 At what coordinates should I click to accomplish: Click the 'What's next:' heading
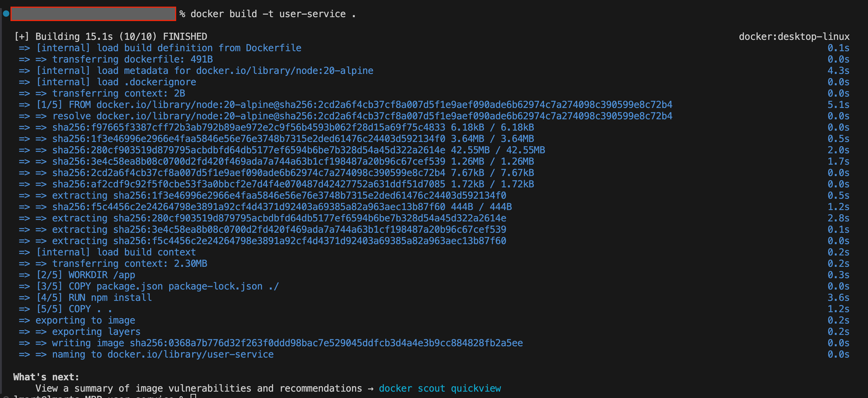[46, 377]
